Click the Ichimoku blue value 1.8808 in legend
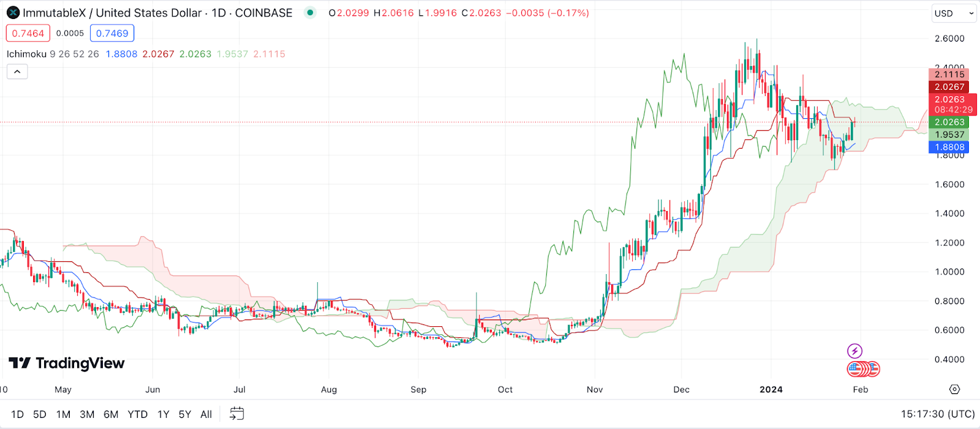The image size is (980, 429). pyautogui.click(x=121, y=54)
